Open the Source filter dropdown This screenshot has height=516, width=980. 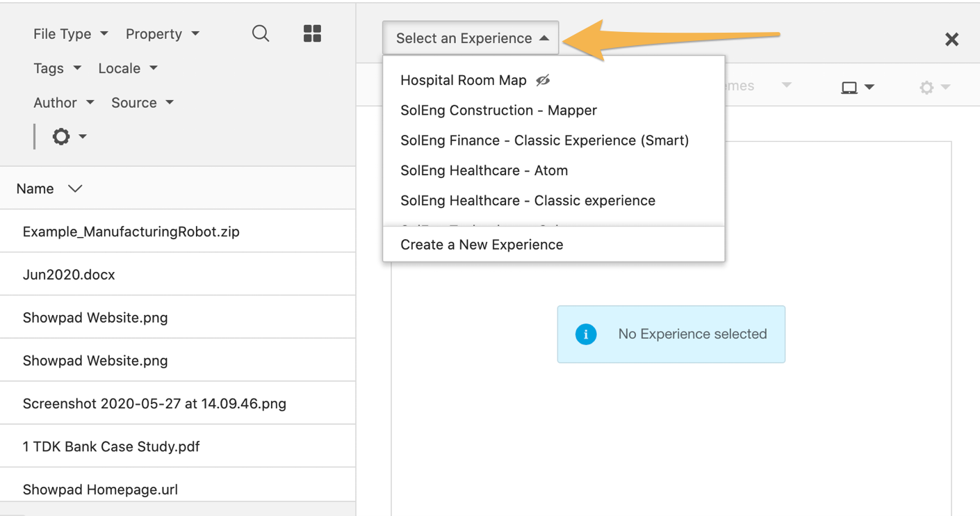click(x=142, y=102)
